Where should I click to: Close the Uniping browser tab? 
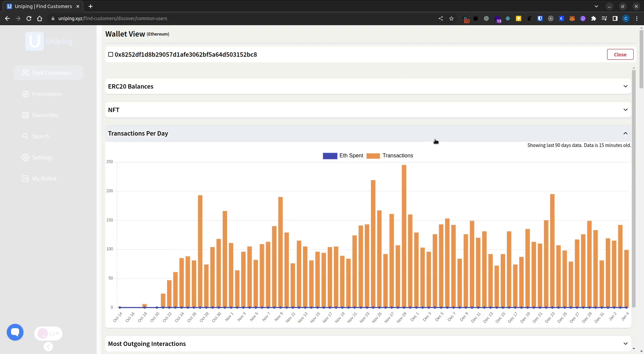(x=78, y=6)
